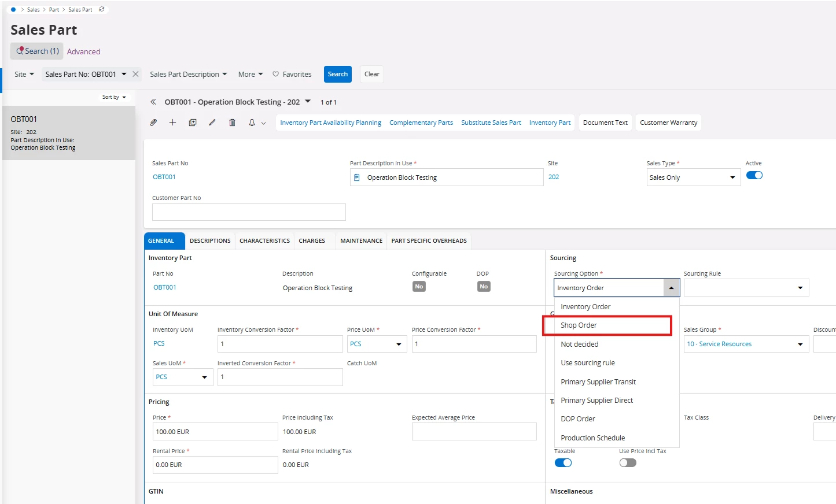
Task: Choose Use sourcing rule option
Action: pos(617,363)
